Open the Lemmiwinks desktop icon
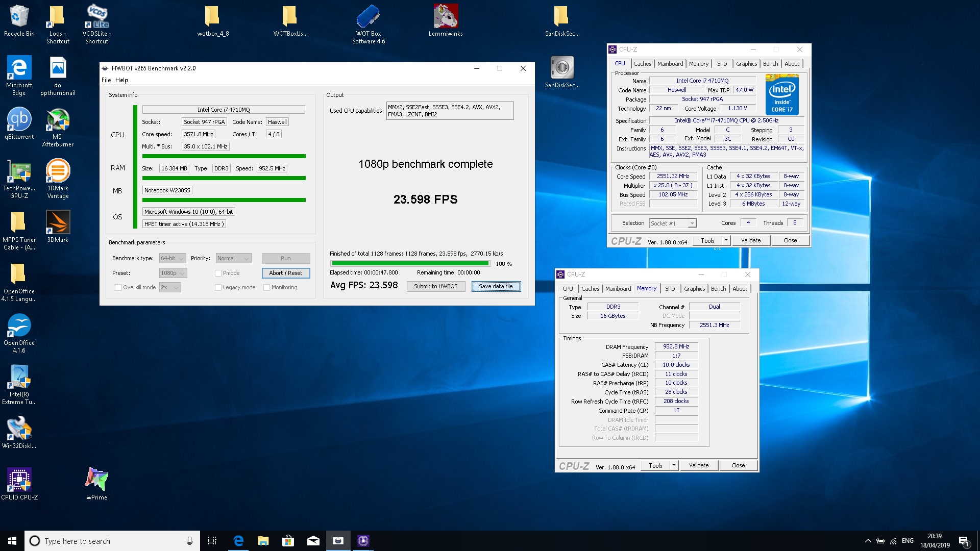This screenshot has height=551, width=980. click(x=446, y=20)
